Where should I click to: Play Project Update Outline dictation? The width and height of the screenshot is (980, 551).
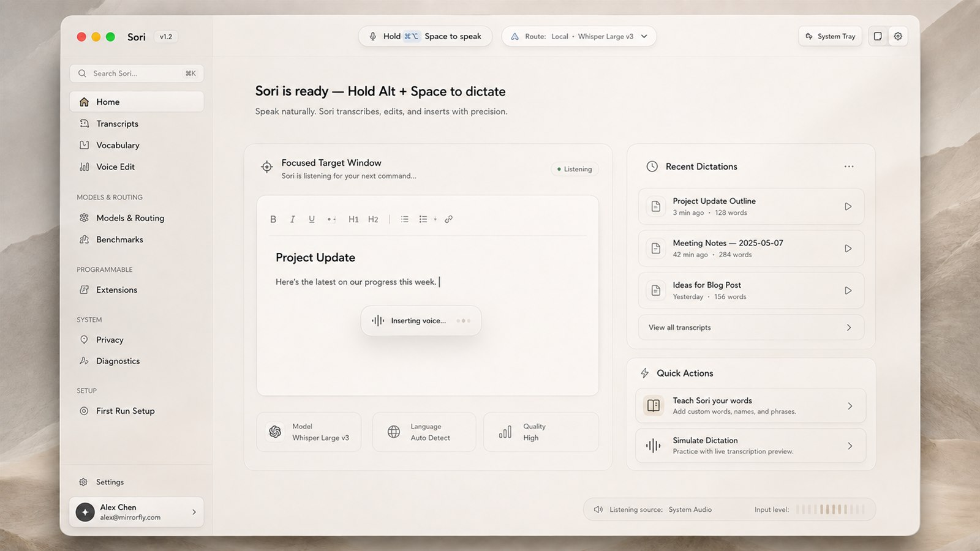coord(848,206)
